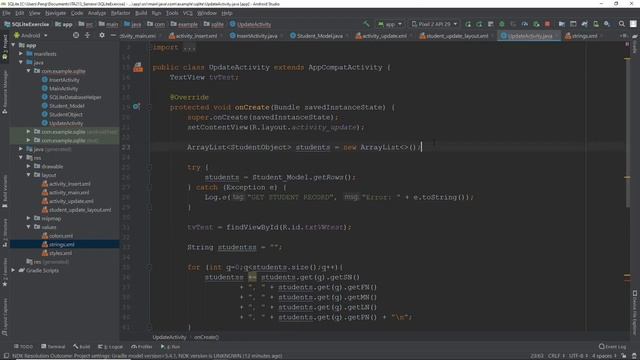Open the Build tool window
The width and height of the screenshot is (640, 360).
coord(82,347)
